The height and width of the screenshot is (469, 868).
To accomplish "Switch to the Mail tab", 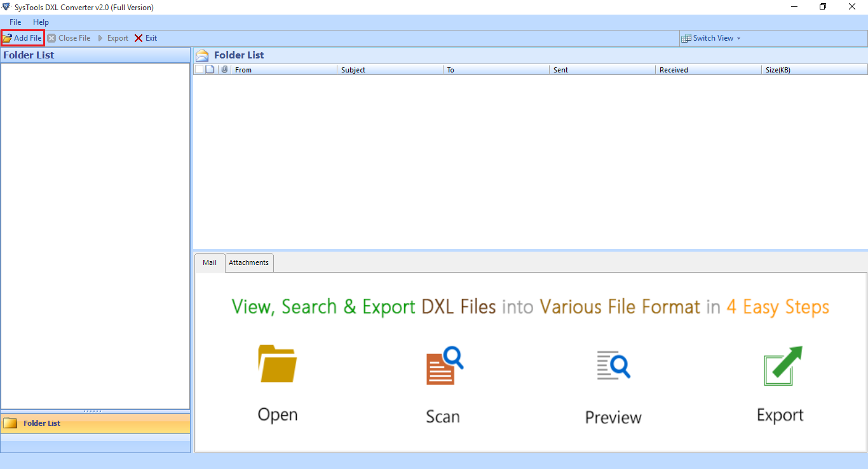I will [x=210, y=262].
